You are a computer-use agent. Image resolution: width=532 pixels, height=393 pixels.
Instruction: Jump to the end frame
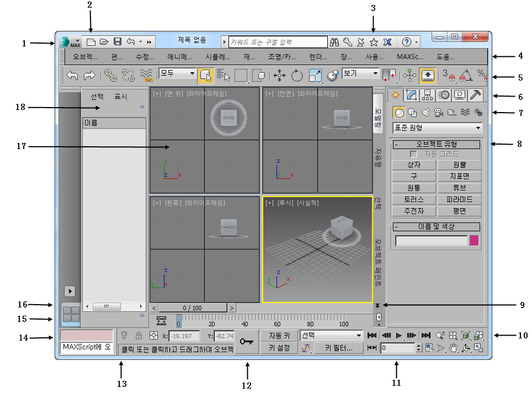pos(426,336)
